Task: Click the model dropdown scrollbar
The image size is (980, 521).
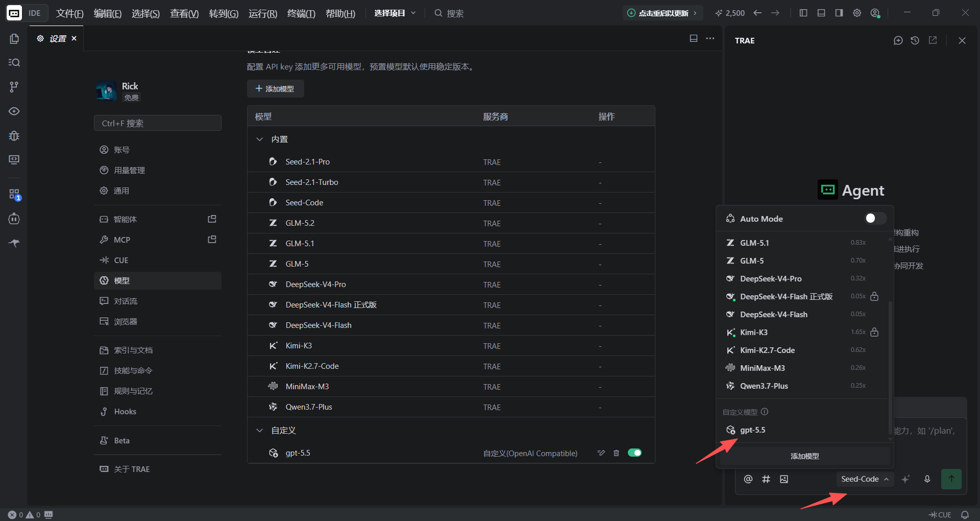Action: coord(891,368)
